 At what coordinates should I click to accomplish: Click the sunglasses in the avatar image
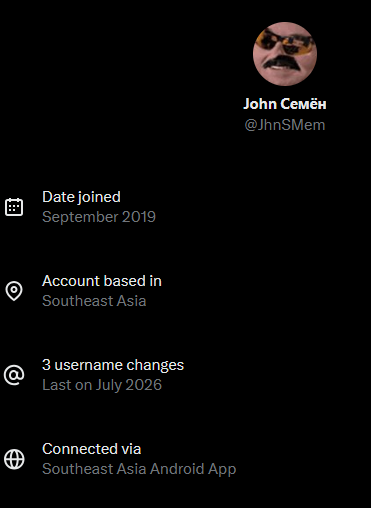[286, 42]
